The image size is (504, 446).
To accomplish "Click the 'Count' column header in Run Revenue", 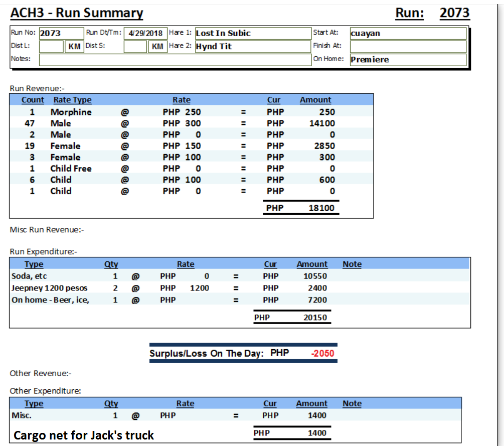I will point(33,100).
